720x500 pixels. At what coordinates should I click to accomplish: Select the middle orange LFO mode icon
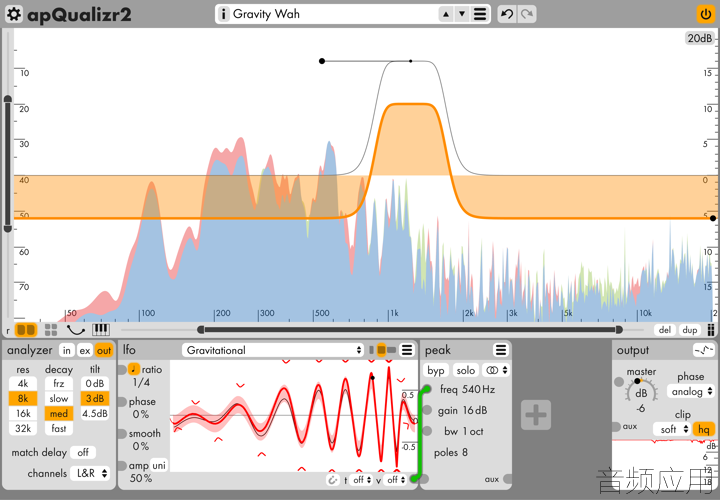[381, 350]
